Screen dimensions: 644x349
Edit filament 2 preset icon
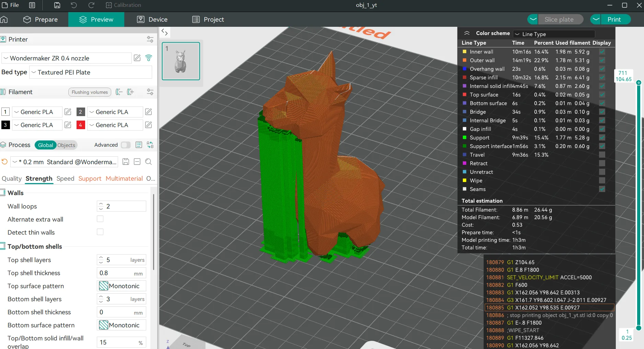click(149, 112)
